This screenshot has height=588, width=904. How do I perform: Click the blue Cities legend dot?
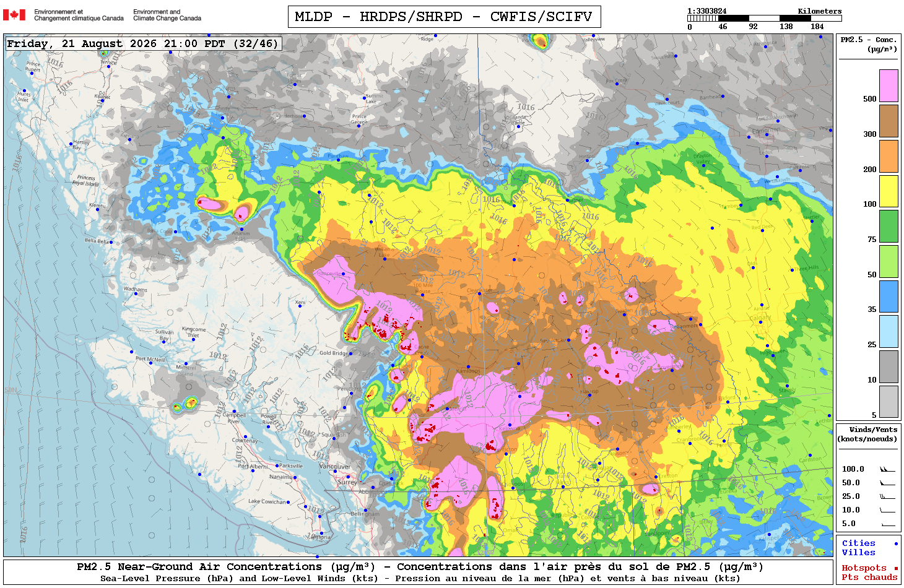pos(895,543)
